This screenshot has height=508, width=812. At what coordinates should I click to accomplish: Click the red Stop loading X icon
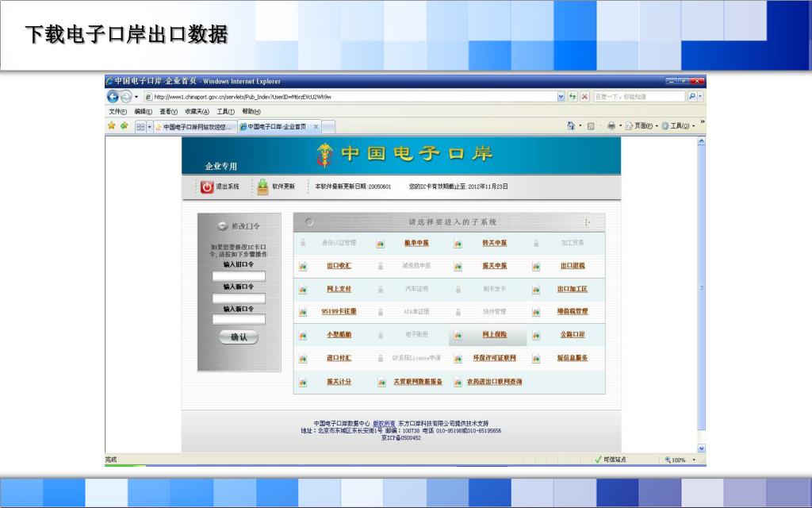(x=584, y=96)
